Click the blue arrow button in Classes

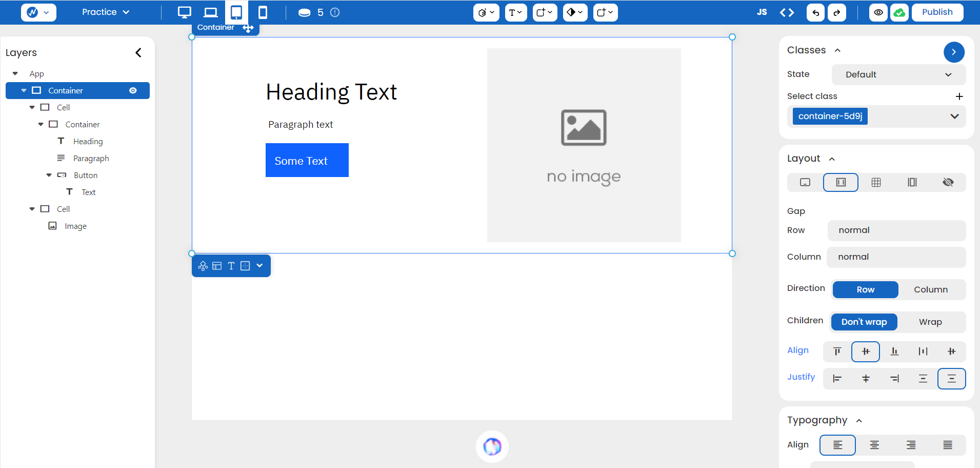[x=954, y=52]
